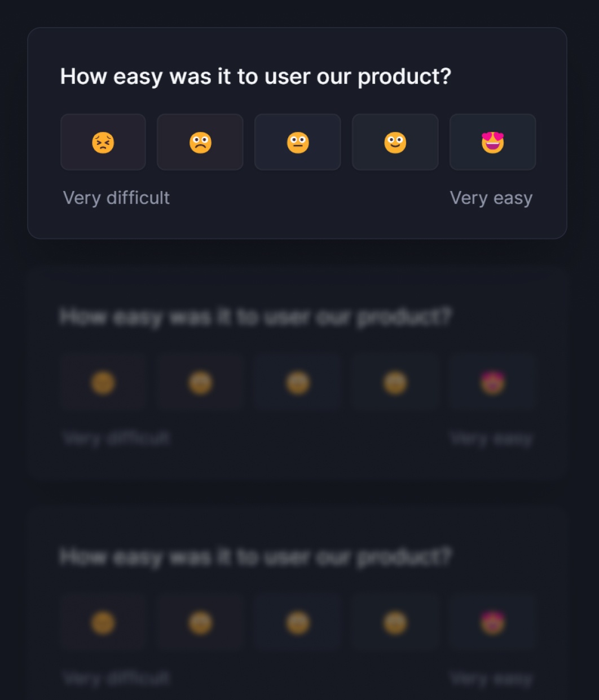Select the anguished face rating in the top card
This screenshot has height=700, width=599.
click(103, 142)
